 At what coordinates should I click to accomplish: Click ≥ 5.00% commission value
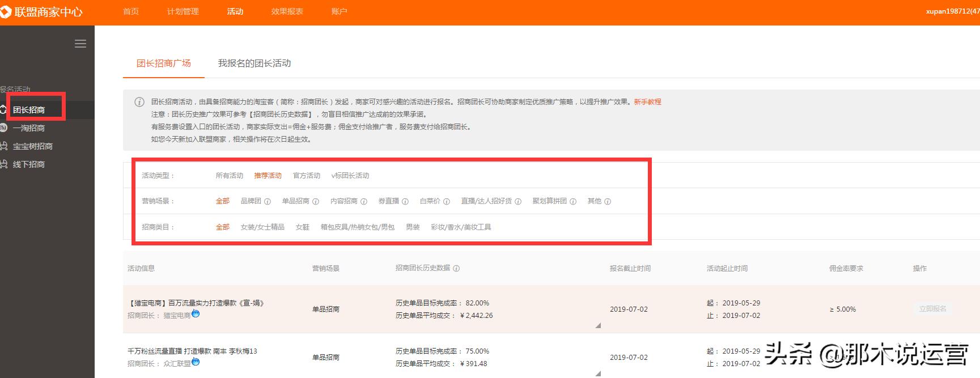843,309
